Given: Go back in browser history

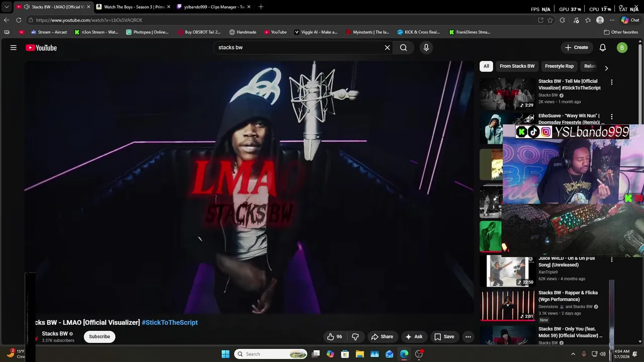Looking at the screenshot, I should pyautogui.click(x=7, y=20).
